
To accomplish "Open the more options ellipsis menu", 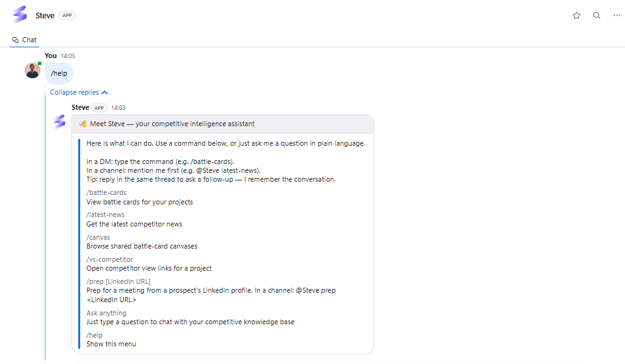I will pyautogui.click(x=617, y=16).
